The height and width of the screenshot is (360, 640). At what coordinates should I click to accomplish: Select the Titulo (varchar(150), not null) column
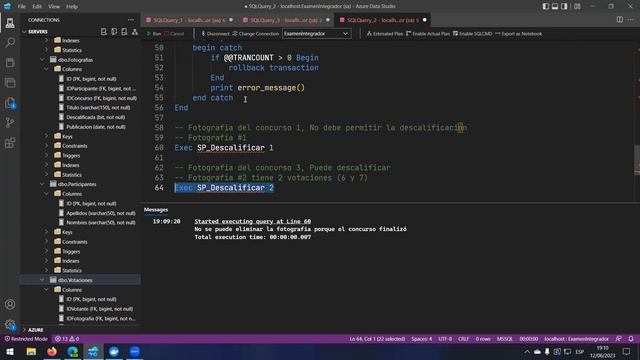point(98,107)
